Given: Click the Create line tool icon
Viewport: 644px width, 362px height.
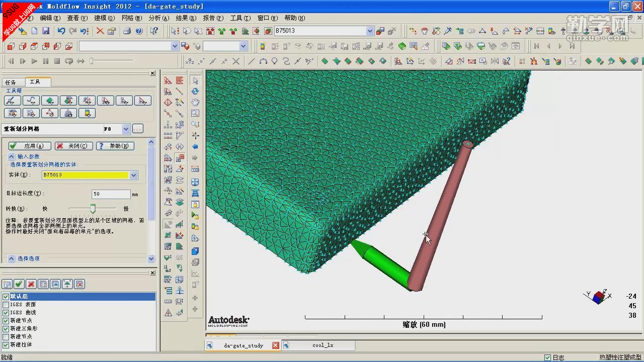Looking at the screenshot, I should coord(251,61).
